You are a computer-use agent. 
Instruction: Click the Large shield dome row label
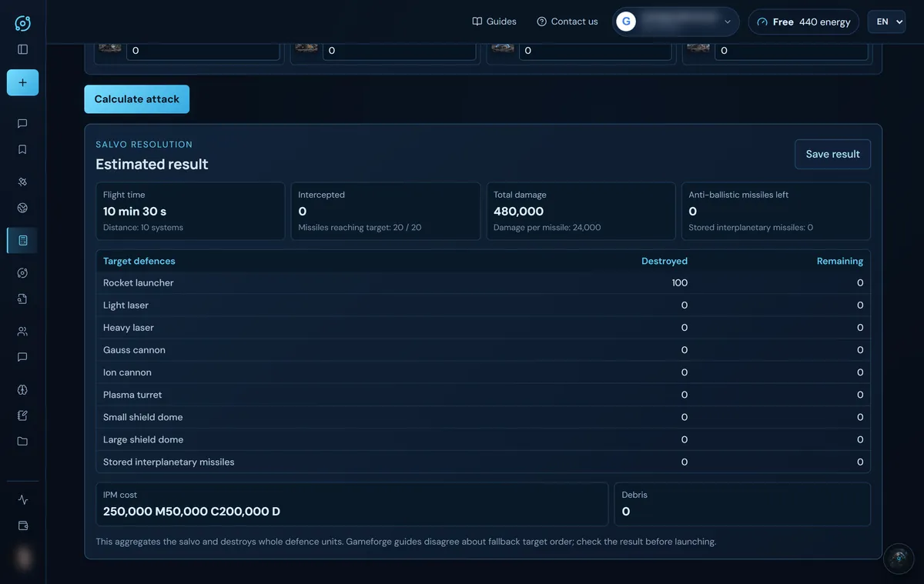point(143,439)
